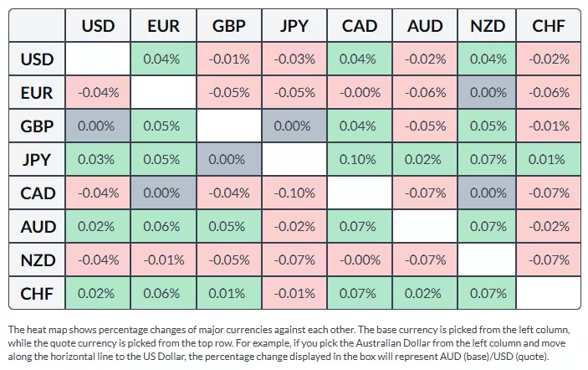Screen dimensions: 588x370
Task: Click the NZD row header
Action: coord(37,260)
